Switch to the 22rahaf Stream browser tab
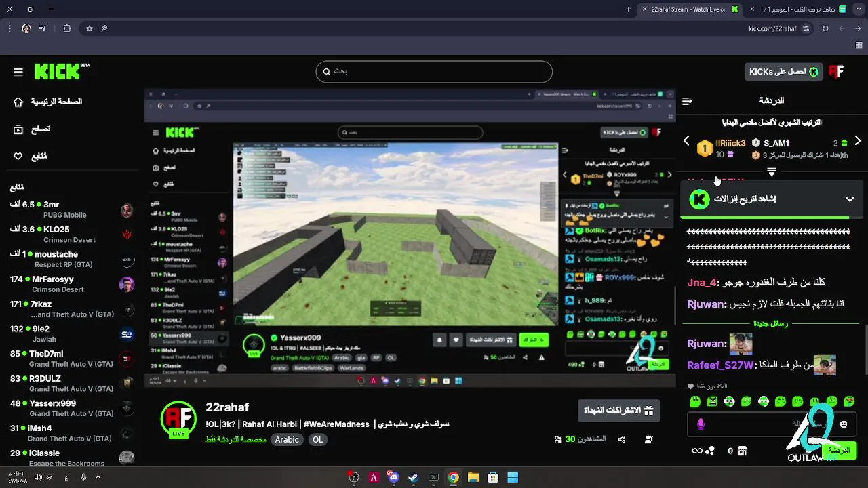The width and height of the screenshot is (868, 488). [689, 9]
